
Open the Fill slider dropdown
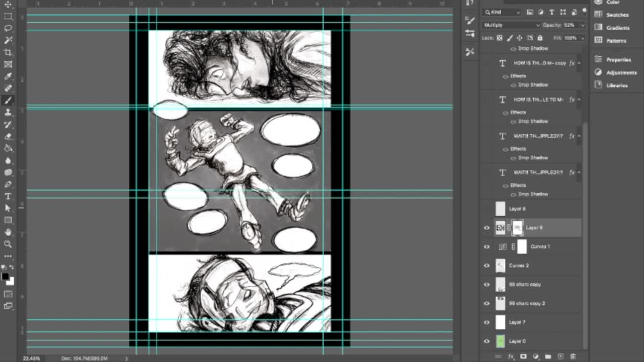coord(583,38)
